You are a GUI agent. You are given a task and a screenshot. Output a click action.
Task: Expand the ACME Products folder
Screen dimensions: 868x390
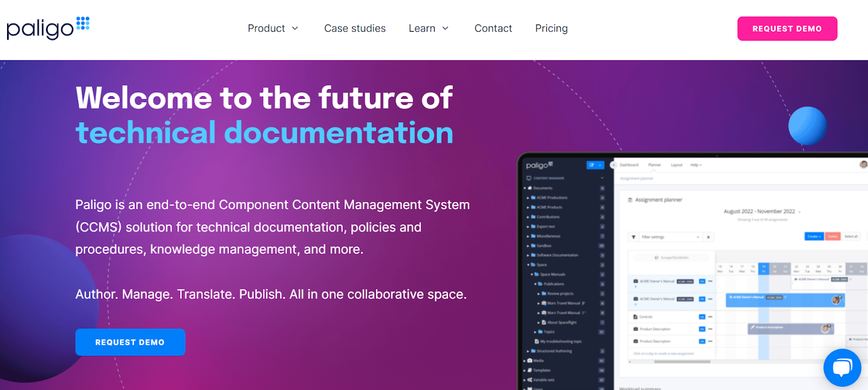(x=528, y=207)
